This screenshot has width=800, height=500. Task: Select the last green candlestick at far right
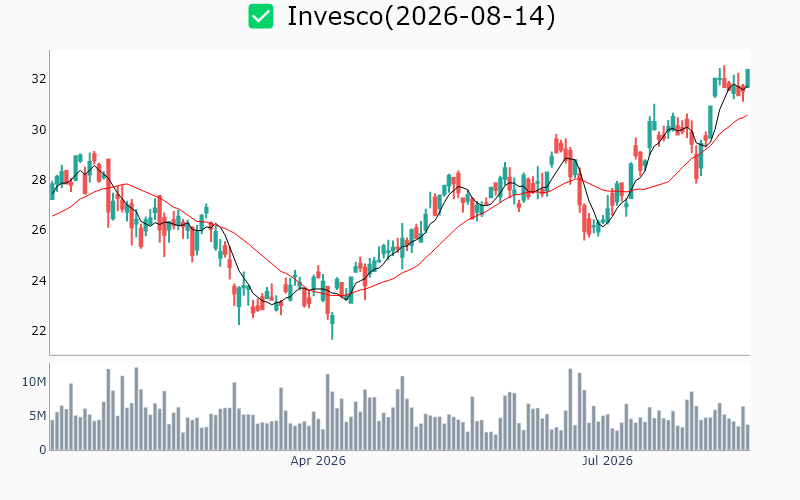[x=748, y=78]
